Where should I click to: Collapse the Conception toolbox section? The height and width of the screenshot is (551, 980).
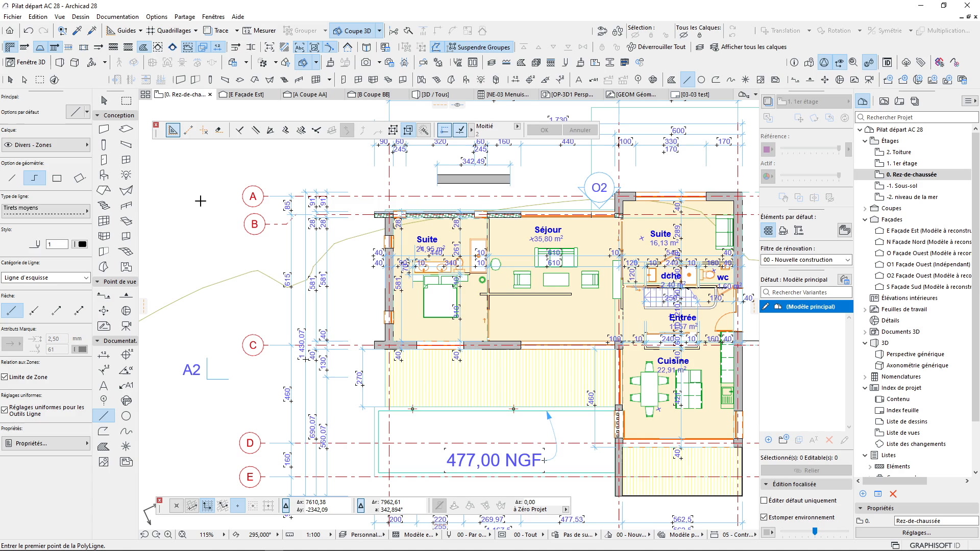97,115
